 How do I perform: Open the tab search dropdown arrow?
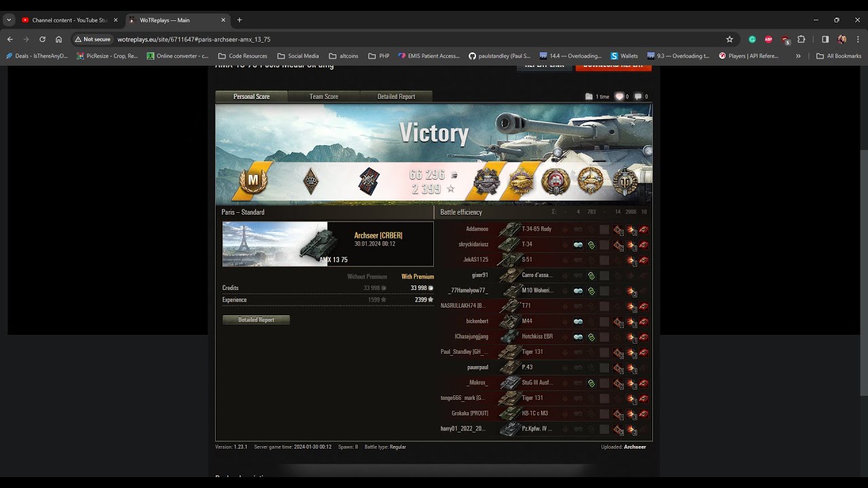[x=9, y=20]
